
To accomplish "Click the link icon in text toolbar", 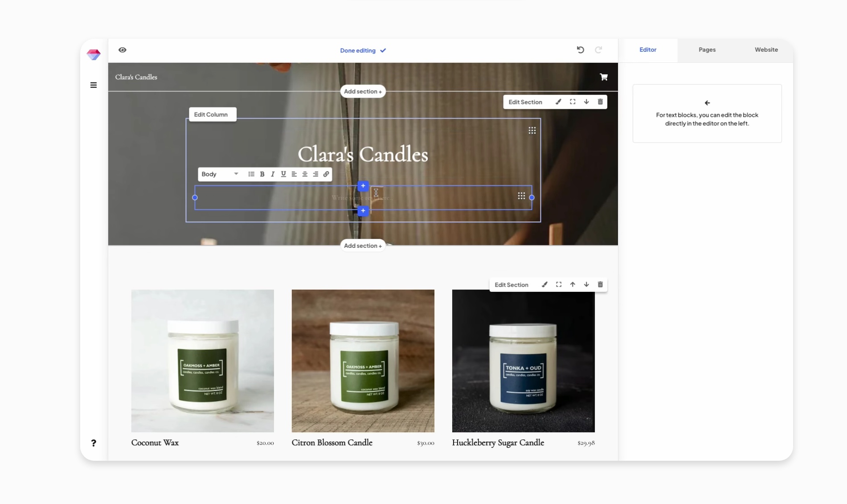I will [x=326, y=174].
